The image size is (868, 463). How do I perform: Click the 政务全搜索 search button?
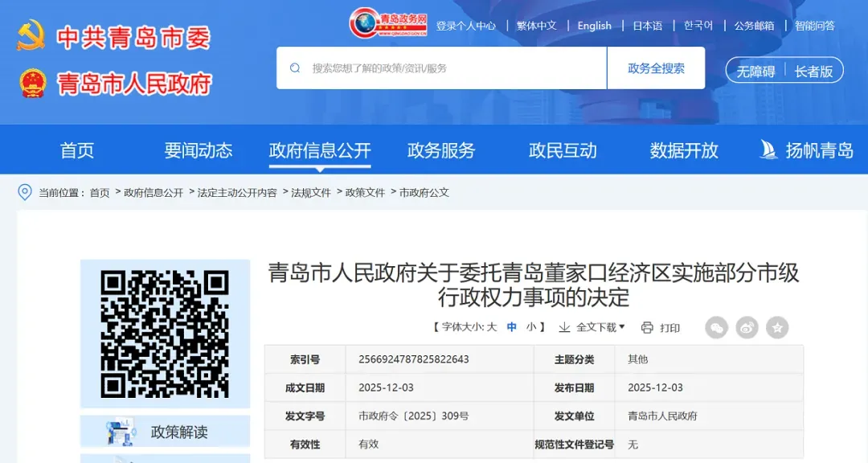tap(656, 68)
